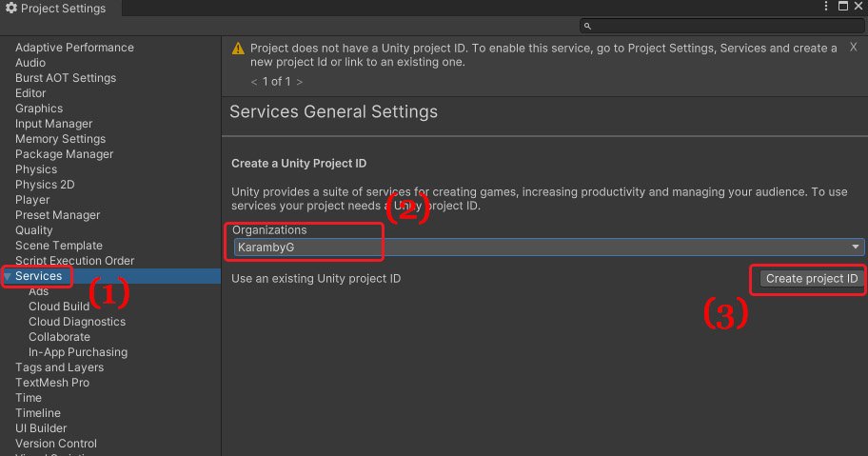Click the Project Settings gear icon
The image size is (868, 456).
[12, 9]
